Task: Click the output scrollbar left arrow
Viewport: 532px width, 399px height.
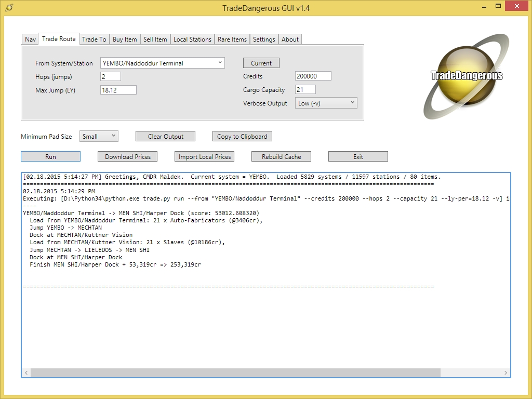Action: [x=26, y=373]
